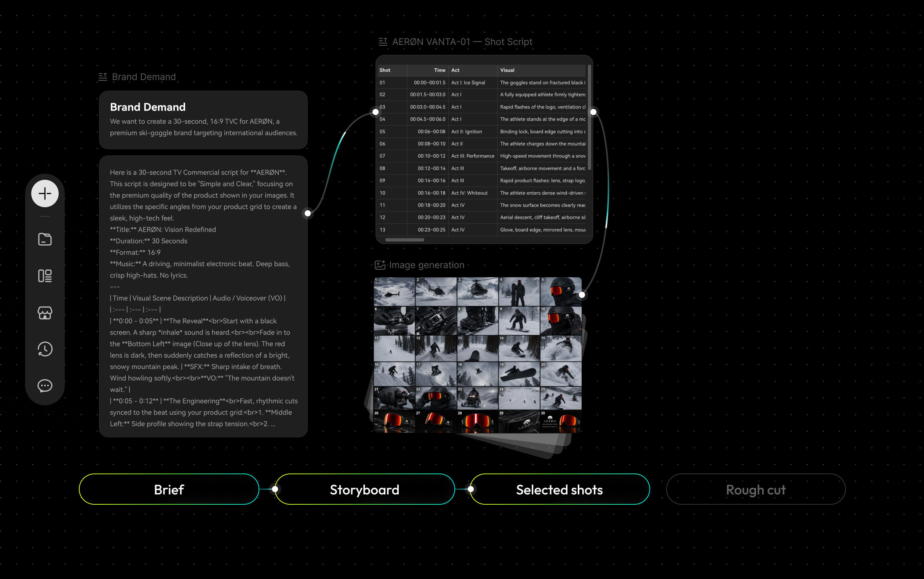Click the 'Image generation' label text
The image size is (924, 579).
(x=427, y=265)
